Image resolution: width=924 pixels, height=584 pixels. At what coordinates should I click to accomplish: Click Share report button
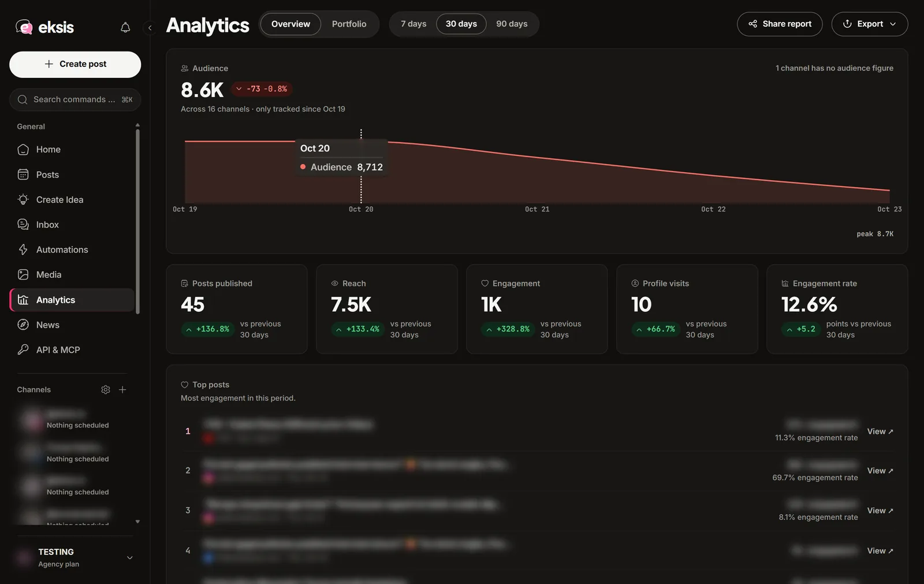[x=780, y=24]
